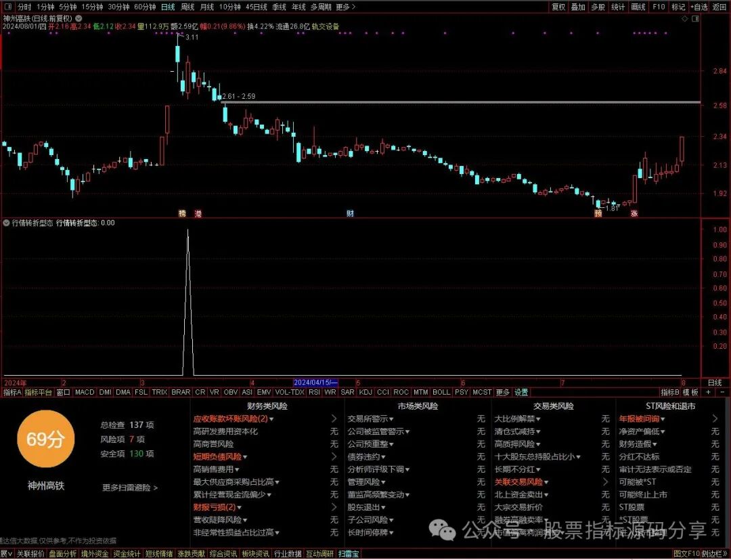Image resolution: width=731 pixels, height=560 pixels.
Task: Select the 季线 quarterly period
Action: pos(280,7)
